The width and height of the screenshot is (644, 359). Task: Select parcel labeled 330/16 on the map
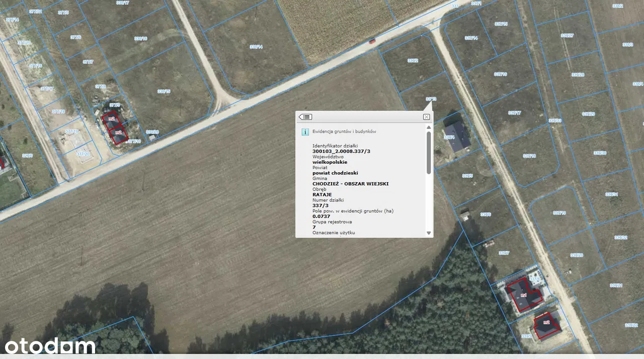click(140, 39)
